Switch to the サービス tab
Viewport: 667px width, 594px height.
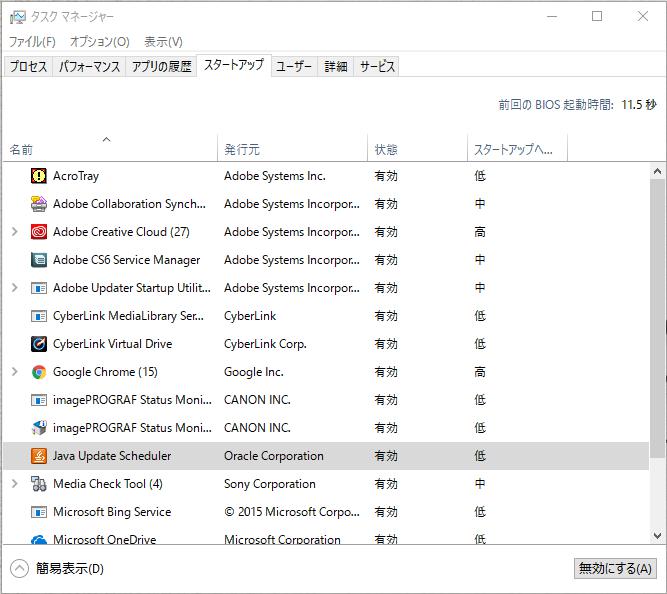[x=377, y=66]
